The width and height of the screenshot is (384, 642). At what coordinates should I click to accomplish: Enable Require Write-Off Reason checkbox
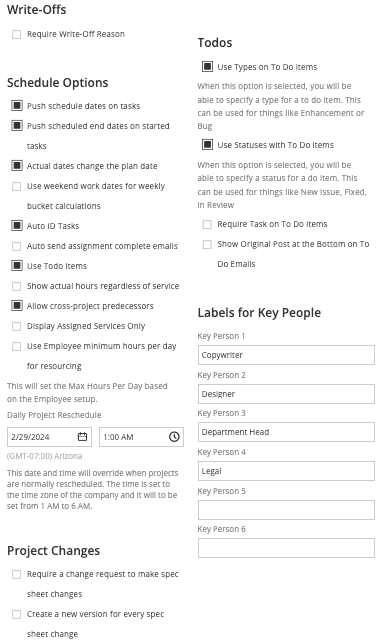[x=16, y=34]
